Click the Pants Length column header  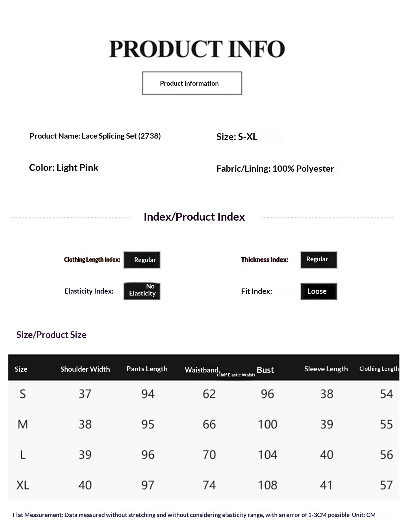coord(147,369)
